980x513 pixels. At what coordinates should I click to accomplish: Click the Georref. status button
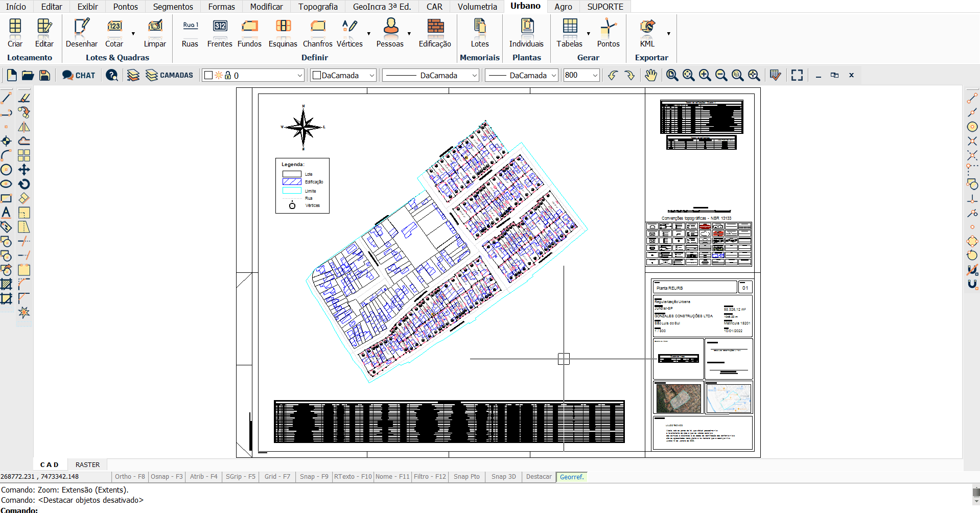(x=571, y=477)
